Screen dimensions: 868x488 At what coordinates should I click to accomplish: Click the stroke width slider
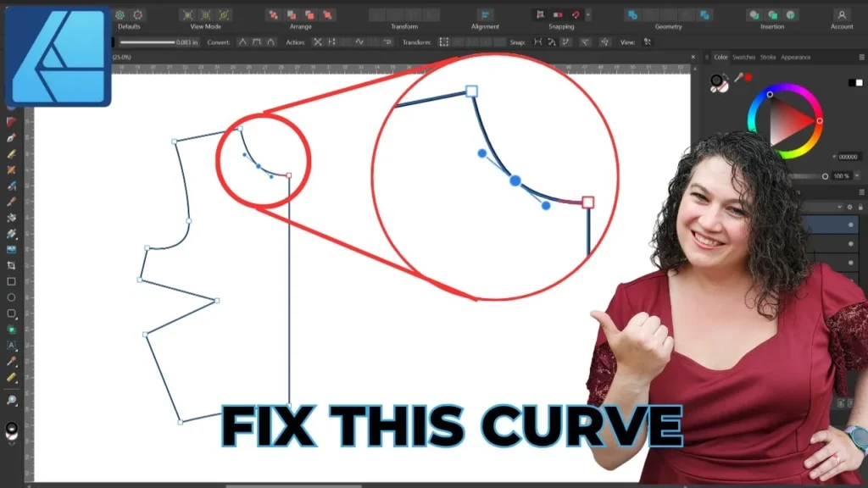[147, 42]
